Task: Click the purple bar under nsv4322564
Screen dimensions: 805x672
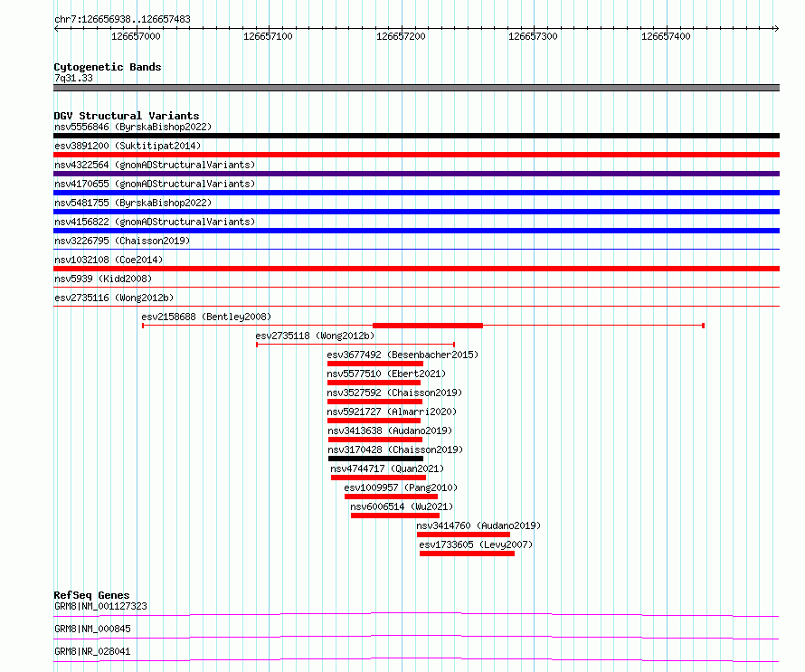Action: pos(416,174)
